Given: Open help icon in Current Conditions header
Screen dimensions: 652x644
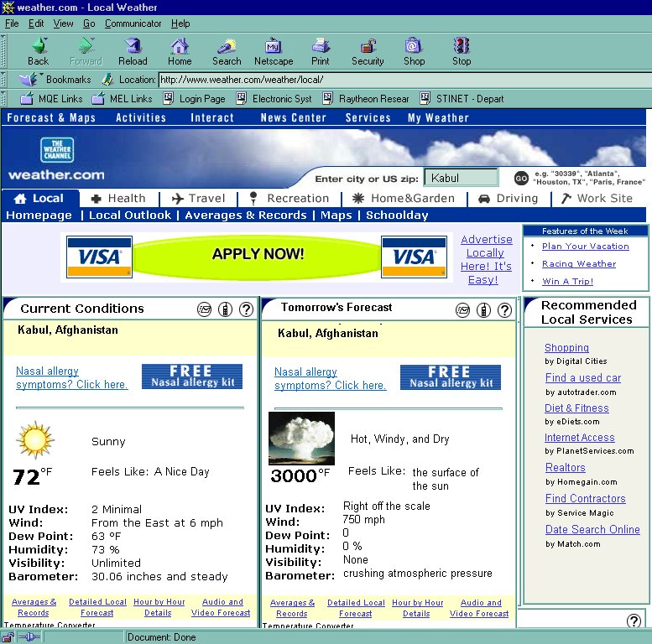Looking at the screenshot, I should (x=246, y=309).
